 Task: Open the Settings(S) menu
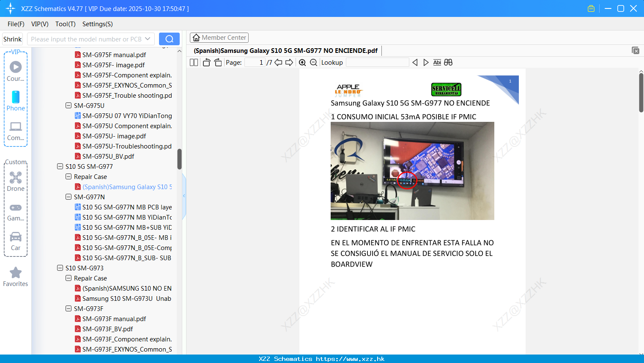pyautogui.click(x=98, y=24)
